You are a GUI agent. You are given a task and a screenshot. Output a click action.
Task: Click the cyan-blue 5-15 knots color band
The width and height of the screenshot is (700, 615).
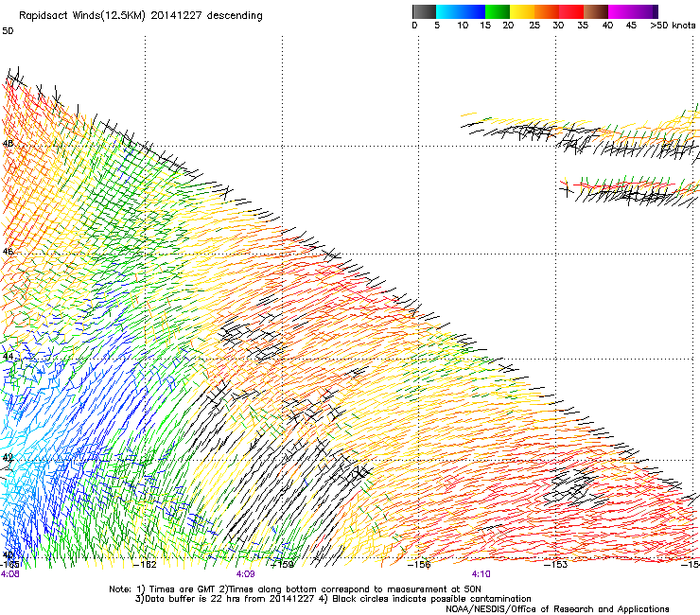coord(461,11)
